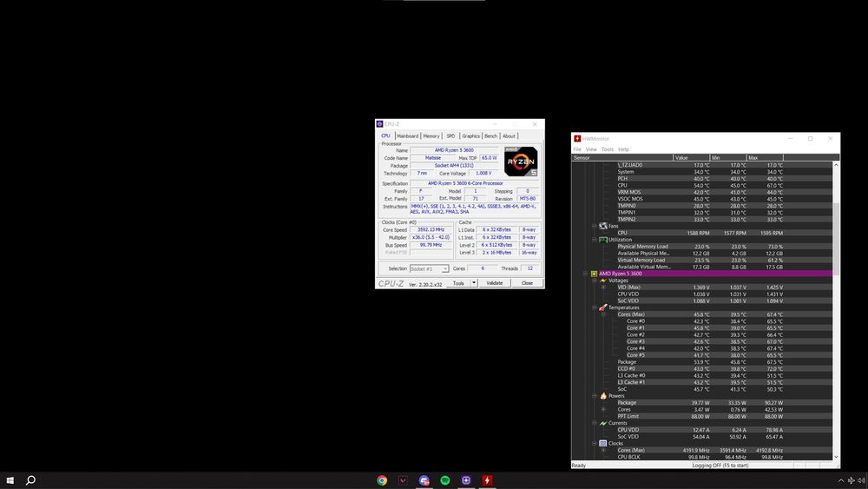This screenshot has height=489, width=868.
Task: Click the Utilization node chip icon
Action: pos(603,240)
